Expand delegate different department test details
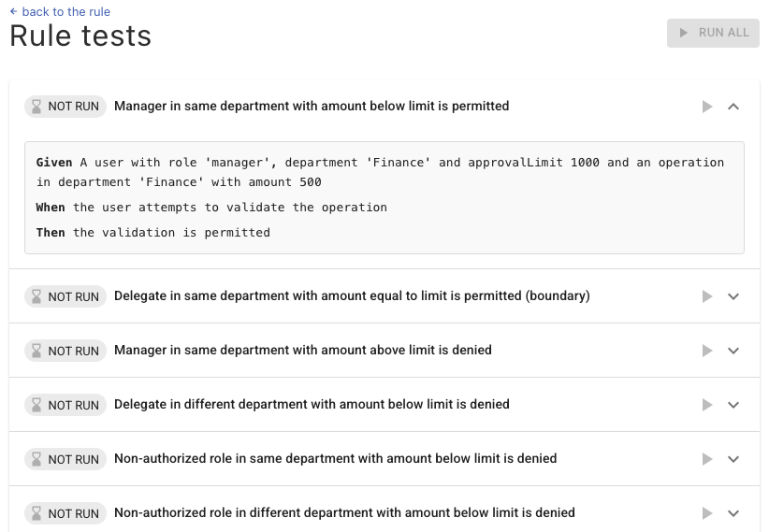The height and width of the screenshot is (532, 769). click(733, 405)
